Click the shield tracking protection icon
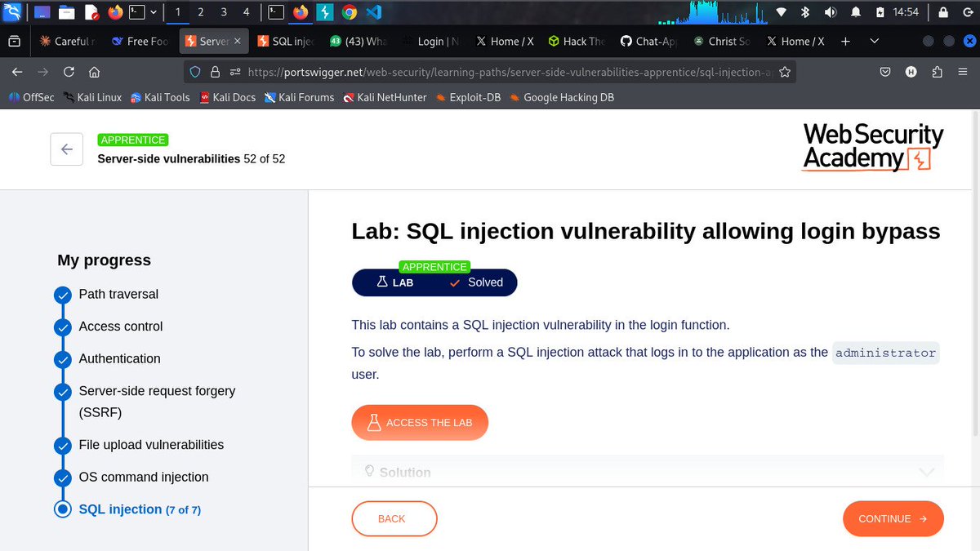This screenshot has width=980, height=551. tap(194, 72)
